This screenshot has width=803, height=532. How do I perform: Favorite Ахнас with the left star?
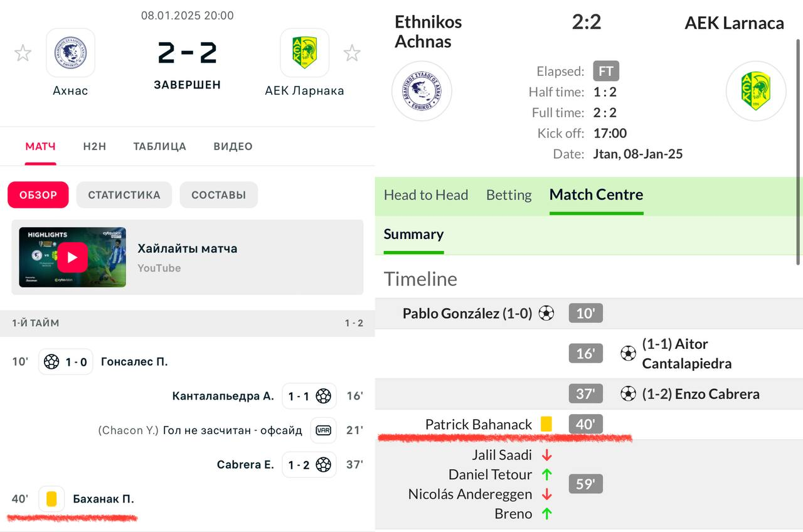pyautogui.click(x=23, y=53)
